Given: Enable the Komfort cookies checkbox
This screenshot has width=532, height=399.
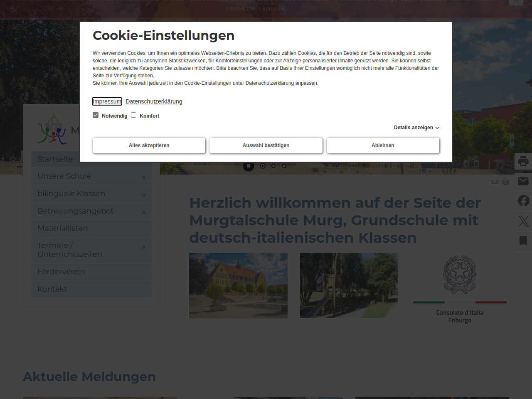Looking at the screenshot, I should [134, 115].
